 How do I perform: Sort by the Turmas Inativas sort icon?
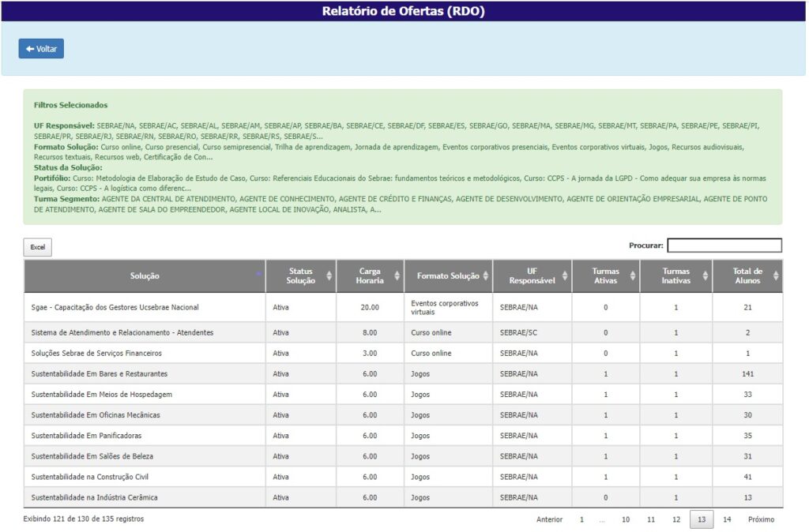[705, 276]
